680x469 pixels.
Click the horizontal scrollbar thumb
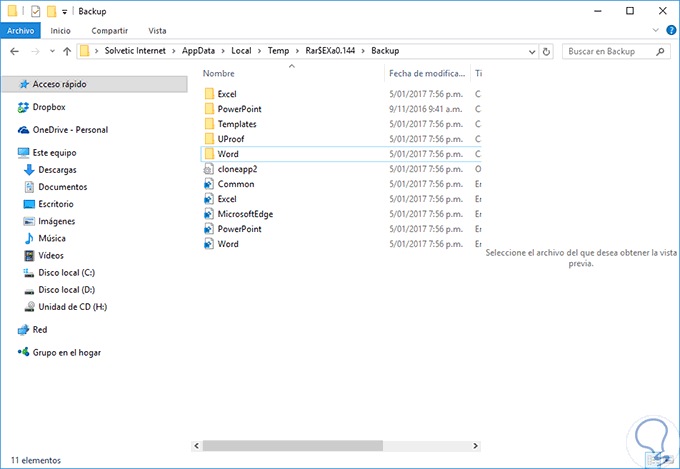[x=293, y=446]
